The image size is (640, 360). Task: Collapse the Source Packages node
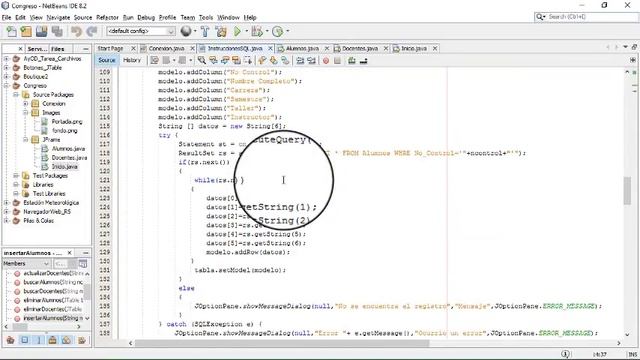click(16, 95)
